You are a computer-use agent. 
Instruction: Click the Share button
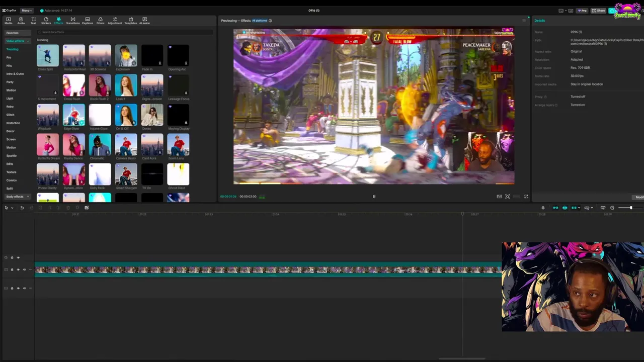click(x=598, y=11)
